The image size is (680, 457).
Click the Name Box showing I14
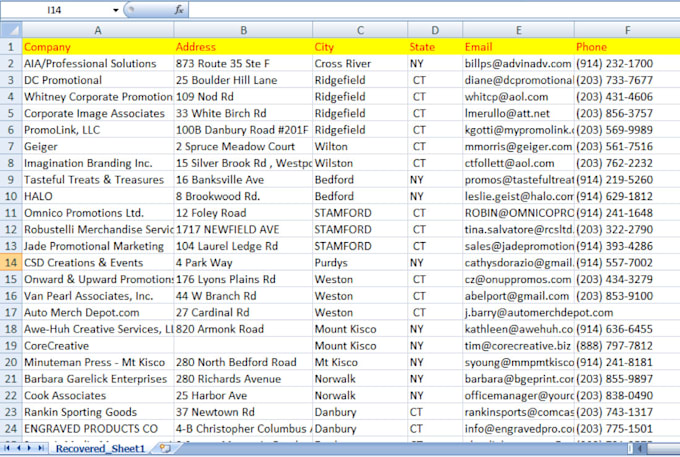tap(55, 10)
